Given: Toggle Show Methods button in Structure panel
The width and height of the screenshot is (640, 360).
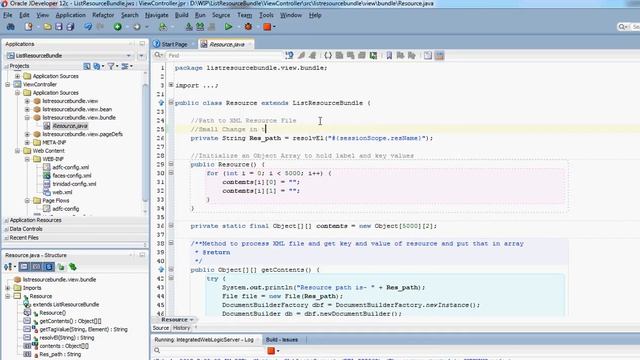Looking at the screenshot, I should tap(24, 267).
